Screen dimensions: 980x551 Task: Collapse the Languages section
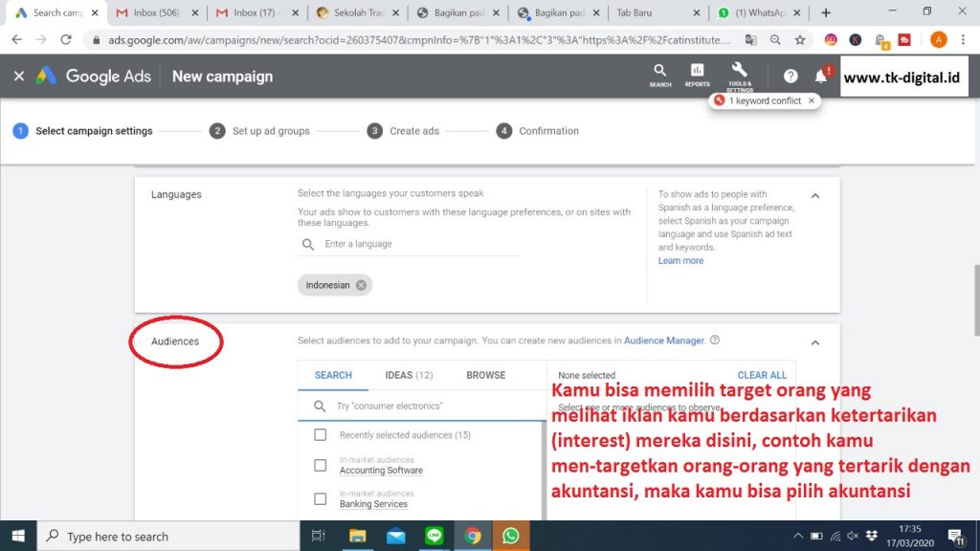815,195
